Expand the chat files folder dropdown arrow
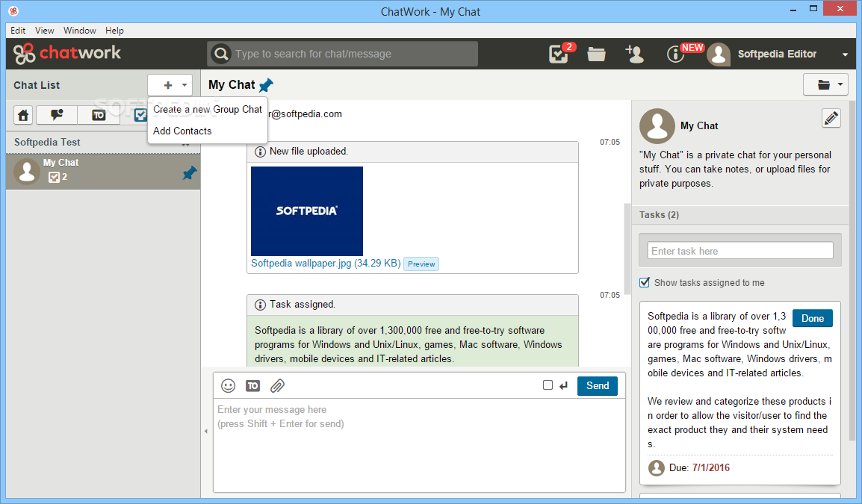Image resolution: width=862 pixels, height=504 pixels. coord(840,84)
